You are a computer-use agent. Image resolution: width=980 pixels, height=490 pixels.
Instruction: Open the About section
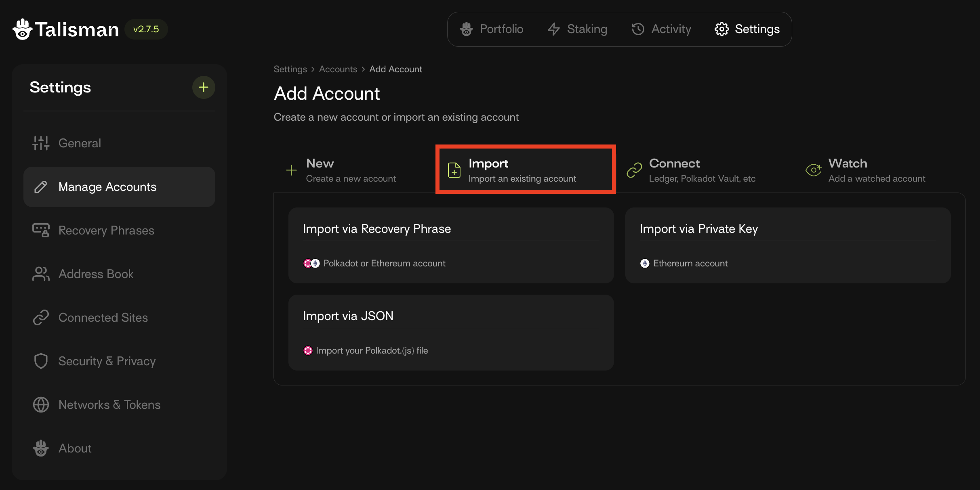[75, 448]
